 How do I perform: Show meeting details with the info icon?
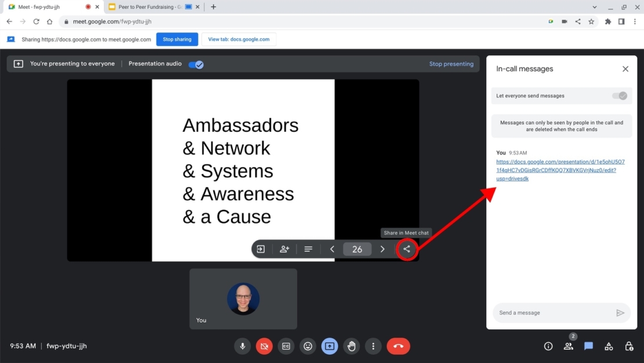548,346
